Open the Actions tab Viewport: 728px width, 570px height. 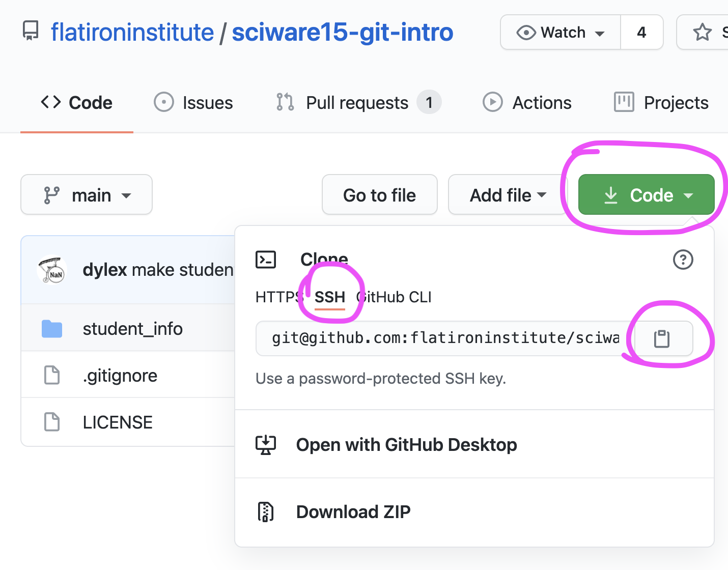[527, 103]
